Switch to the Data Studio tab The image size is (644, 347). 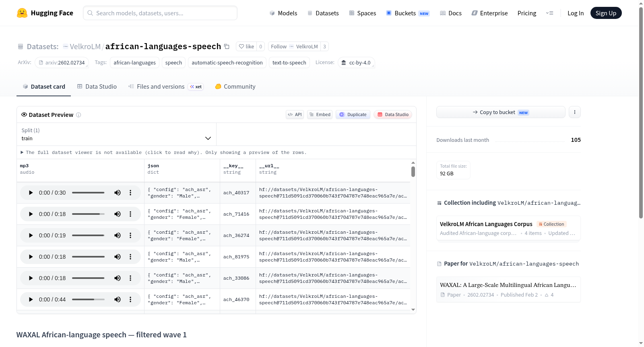coord(97,87)
